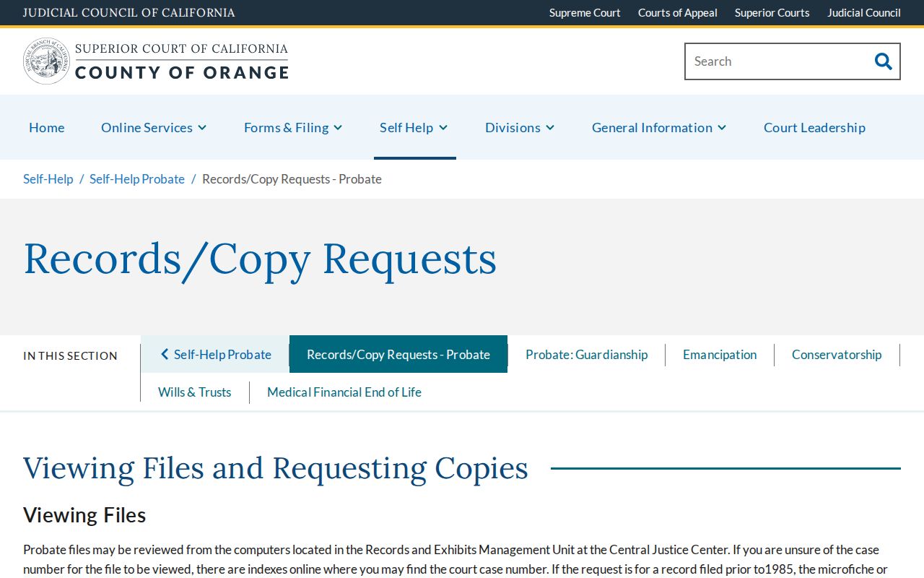Click the Self-Help breadcrumb link
Screen dimensions: 924x578
pyautogui.click(x=48, y=178)
